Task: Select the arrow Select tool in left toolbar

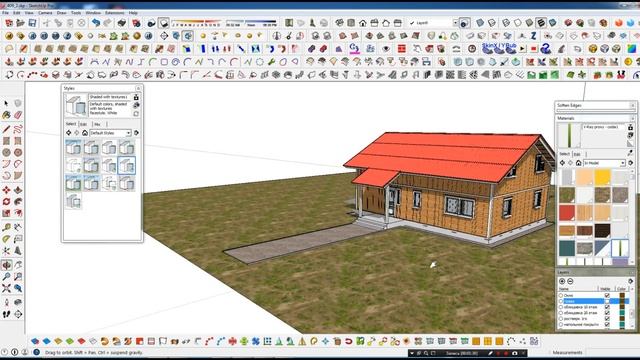Action: [6, 103]
